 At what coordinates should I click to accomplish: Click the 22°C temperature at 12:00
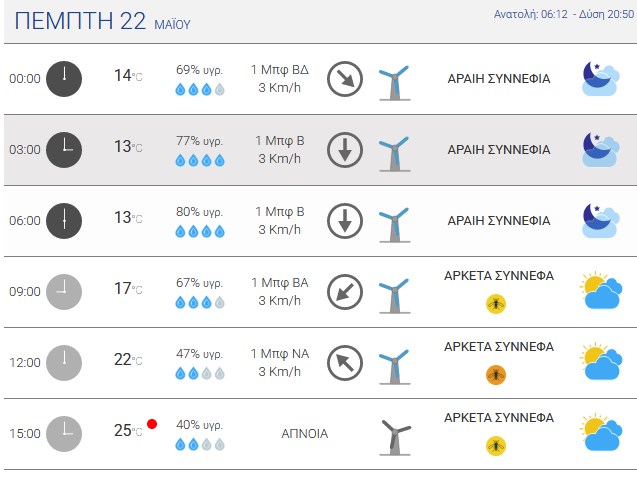(x=128, y=360)
